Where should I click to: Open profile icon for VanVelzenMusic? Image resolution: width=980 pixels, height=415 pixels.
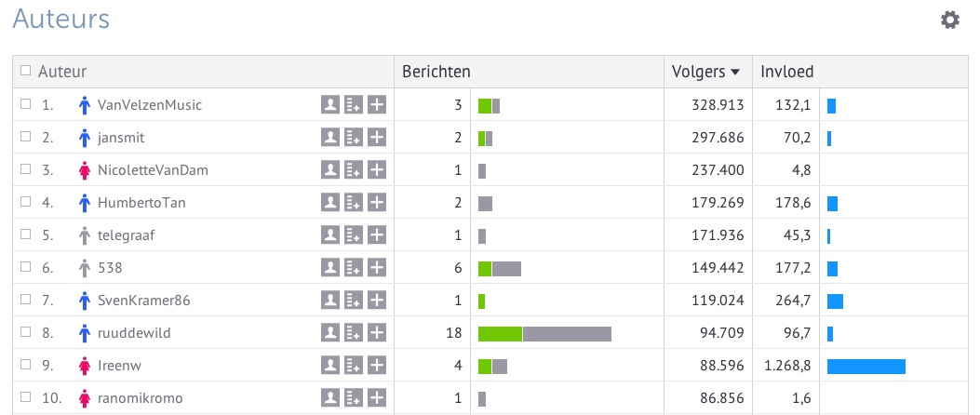pos(329,105)
